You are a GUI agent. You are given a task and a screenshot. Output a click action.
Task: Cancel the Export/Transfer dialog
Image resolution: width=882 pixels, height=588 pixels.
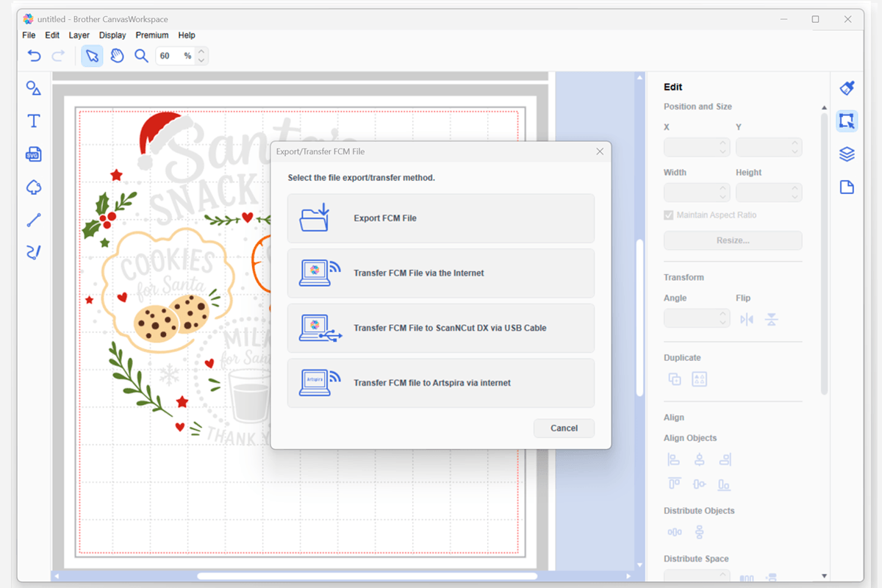point(564,429)
